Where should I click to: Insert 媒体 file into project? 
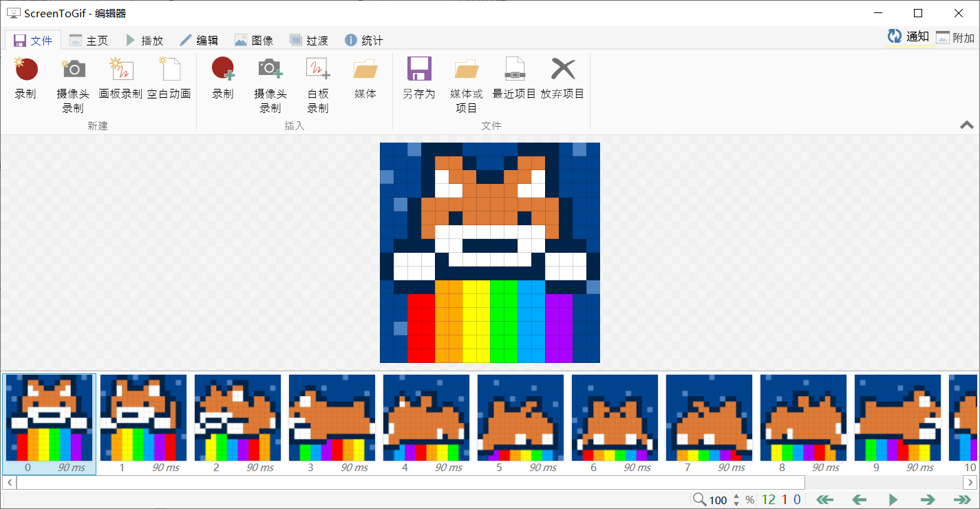[365, 79]
